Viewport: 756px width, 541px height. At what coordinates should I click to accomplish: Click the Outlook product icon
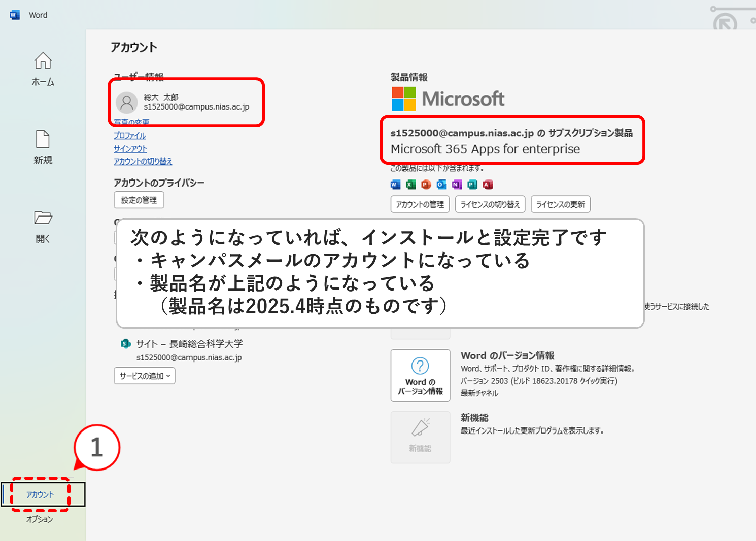point(442,185)
